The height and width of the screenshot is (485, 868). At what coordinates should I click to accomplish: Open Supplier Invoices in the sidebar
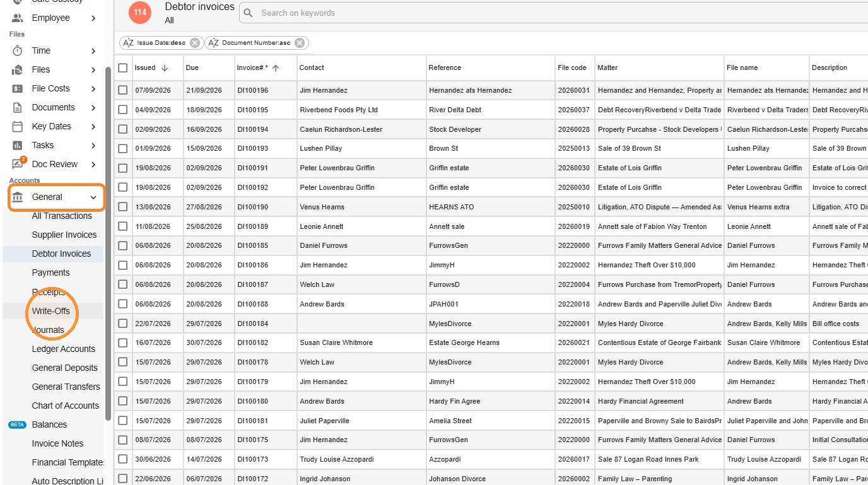[64, 235]
